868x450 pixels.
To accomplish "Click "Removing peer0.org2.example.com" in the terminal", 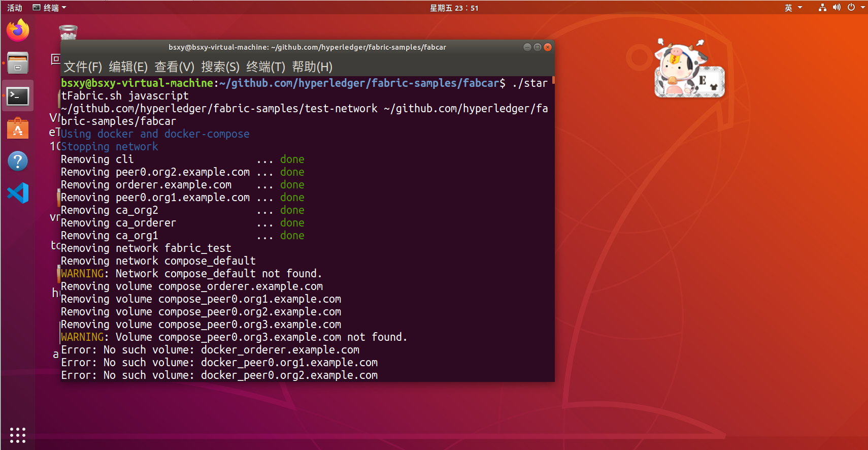I will tap(155, 172).
